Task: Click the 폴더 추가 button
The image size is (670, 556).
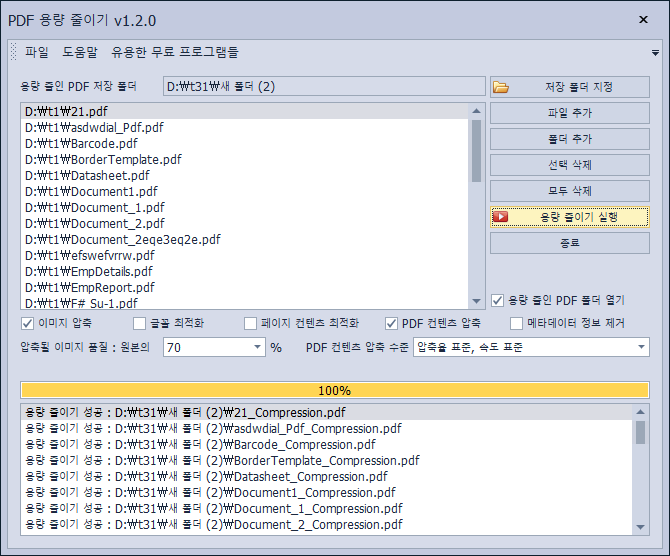Action: pos(570,139)
